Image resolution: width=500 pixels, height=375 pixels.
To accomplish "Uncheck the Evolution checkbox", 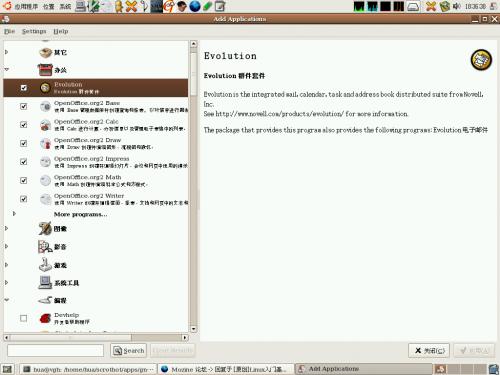I will pyautogui.click(x=23, y=88).
